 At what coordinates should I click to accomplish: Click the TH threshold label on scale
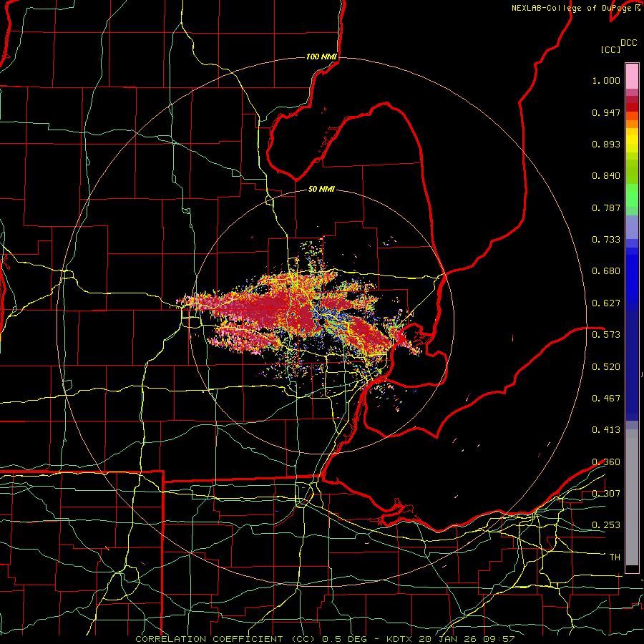(615, 557)
